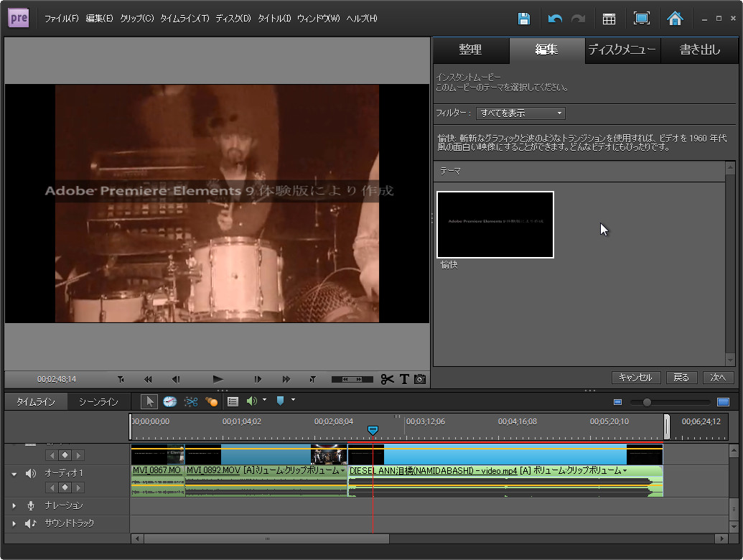Click the T icon to add a title
Screen dimensions: 743x560
click(403, 379)
